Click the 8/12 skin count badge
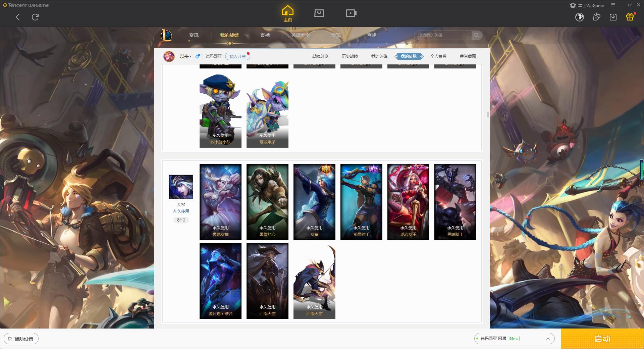This screenshot has height=349, width=644. (181, 220)
